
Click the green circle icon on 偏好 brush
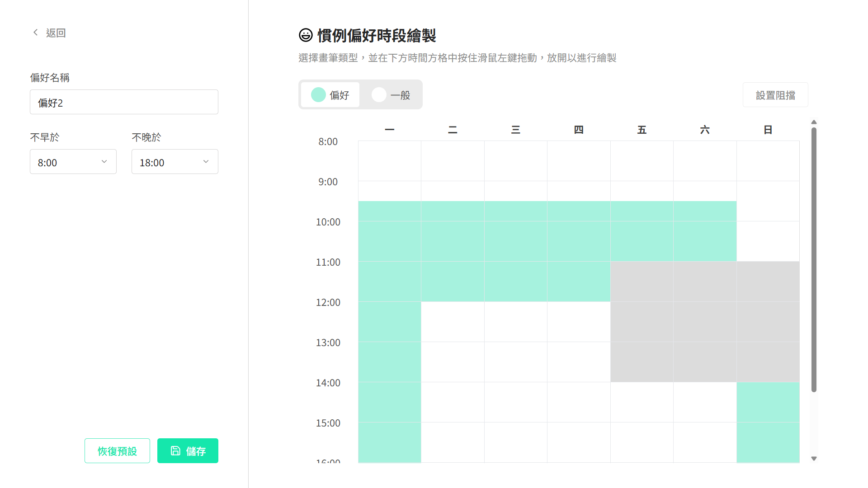point(318,95)
